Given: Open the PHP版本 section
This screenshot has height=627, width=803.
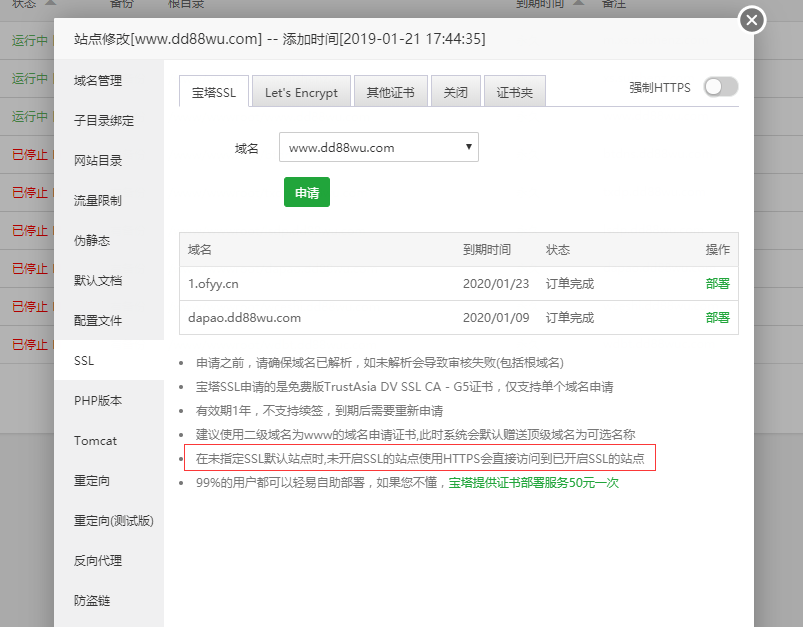Looking at the screenshot, I should [98, 401].
